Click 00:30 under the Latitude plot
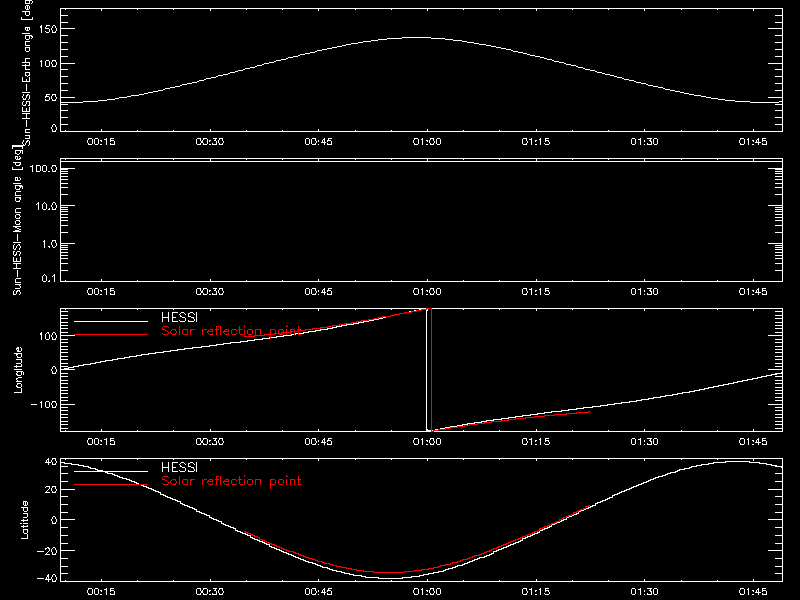This screenshot has height=600, width=800. (x=210, y=592)
